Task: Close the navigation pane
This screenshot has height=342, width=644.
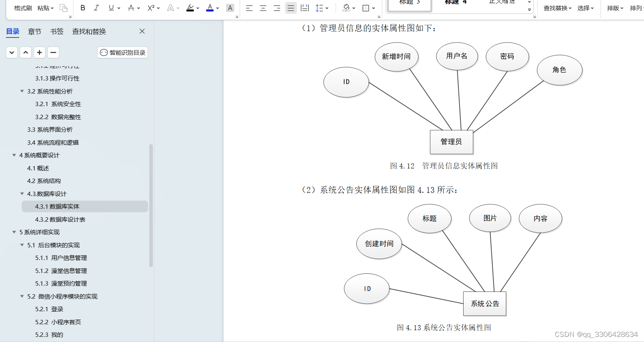Action: tap(142, 31)
